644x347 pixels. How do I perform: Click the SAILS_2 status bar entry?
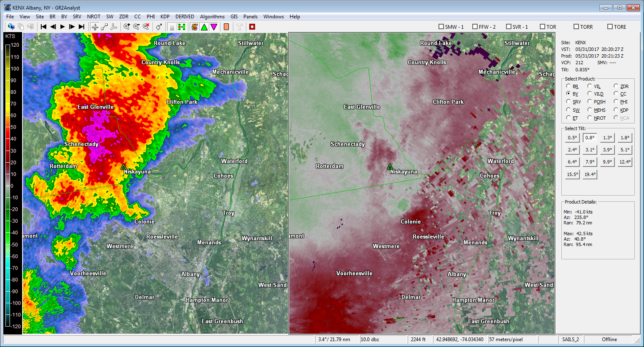point(570,339)
